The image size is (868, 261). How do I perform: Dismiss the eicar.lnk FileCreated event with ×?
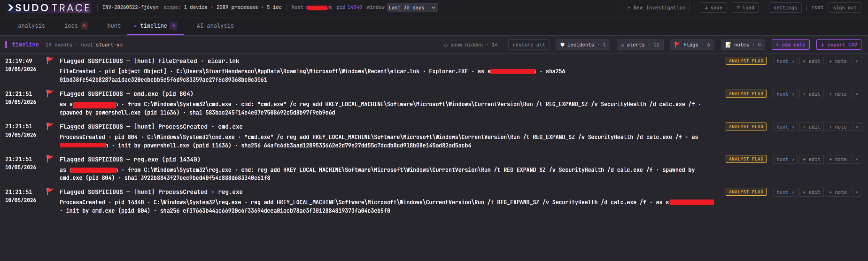(857, 61)
